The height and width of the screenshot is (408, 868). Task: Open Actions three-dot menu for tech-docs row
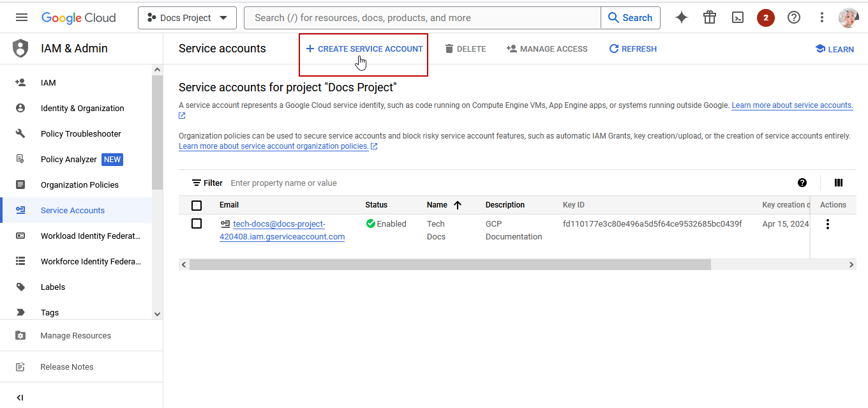[828, 224]
